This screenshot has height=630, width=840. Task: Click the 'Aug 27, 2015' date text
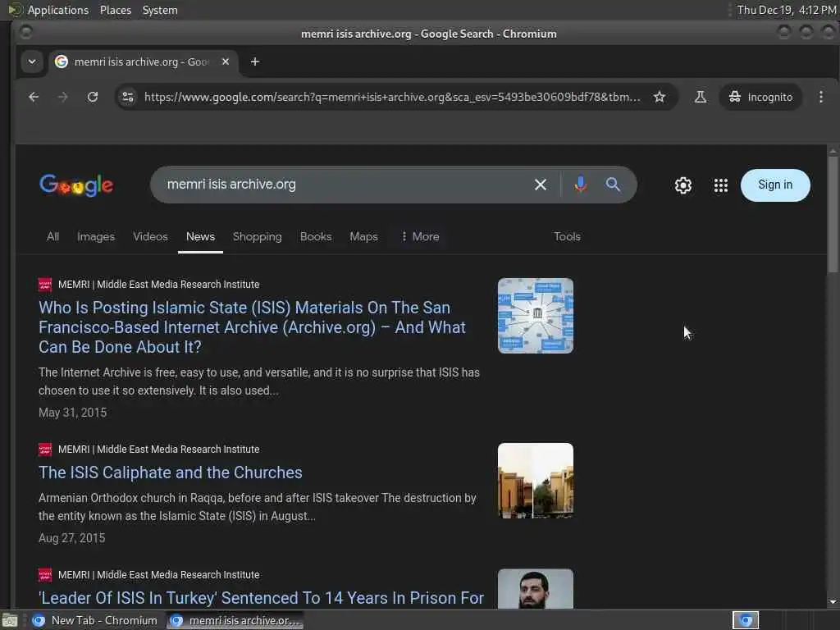[72, 538]
